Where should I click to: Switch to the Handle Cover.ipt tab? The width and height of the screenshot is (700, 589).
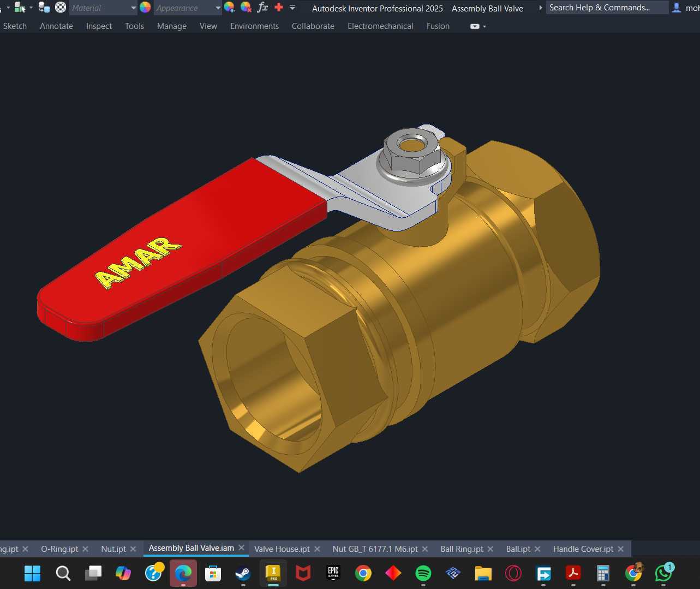[583, 549]
